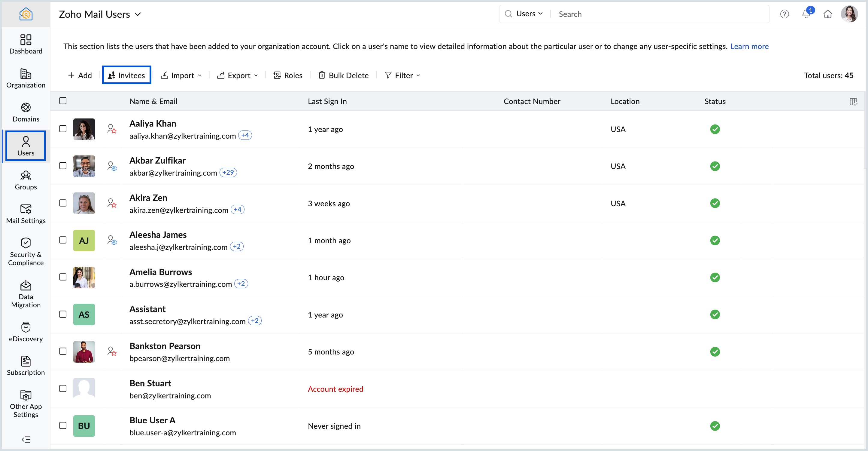Click the active status icon for Aaliya Khan
This screenshot has width=868, height=451.
pos(715,129)
